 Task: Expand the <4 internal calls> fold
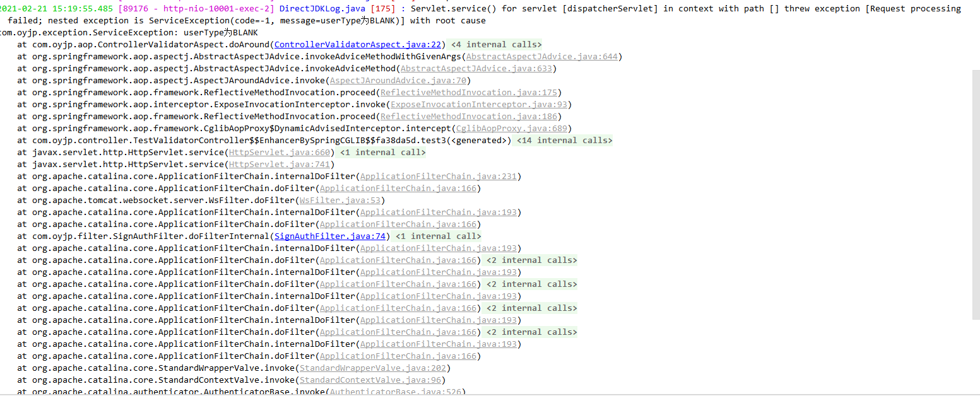coord(496,45)
